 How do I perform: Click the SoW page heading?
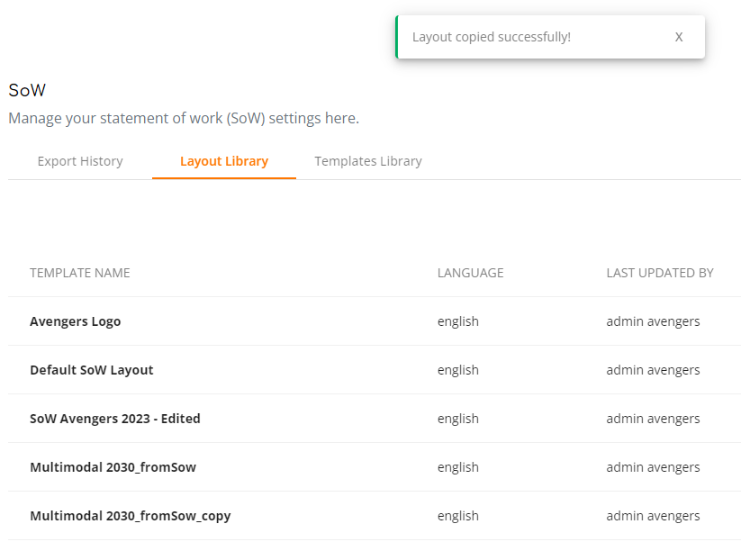tap(27, 90)
